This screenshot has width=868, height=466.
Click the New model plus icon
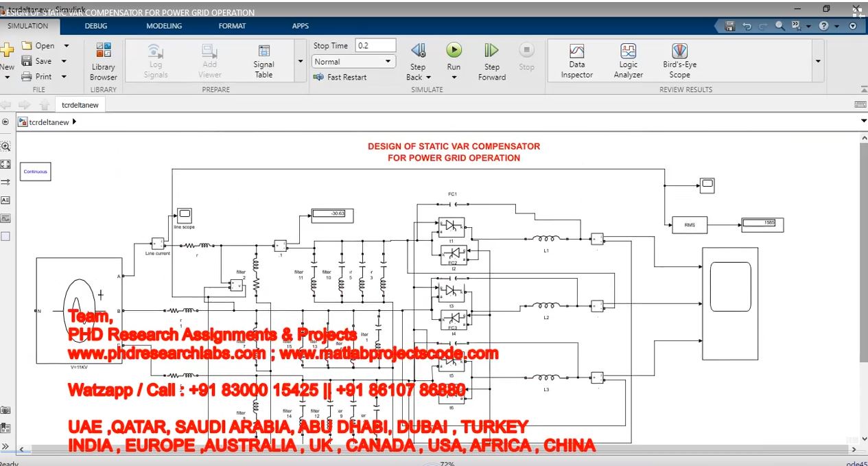7,49
